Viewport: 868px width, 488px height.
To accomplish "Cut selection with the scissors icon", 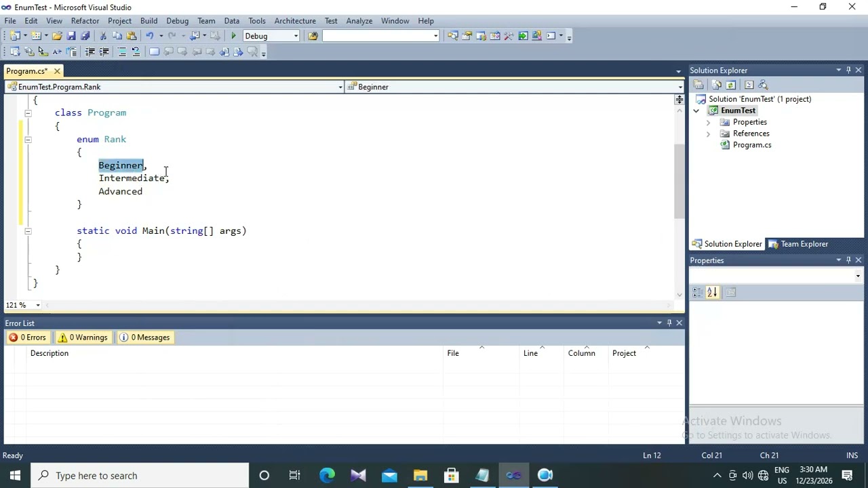I will (103, 36).
